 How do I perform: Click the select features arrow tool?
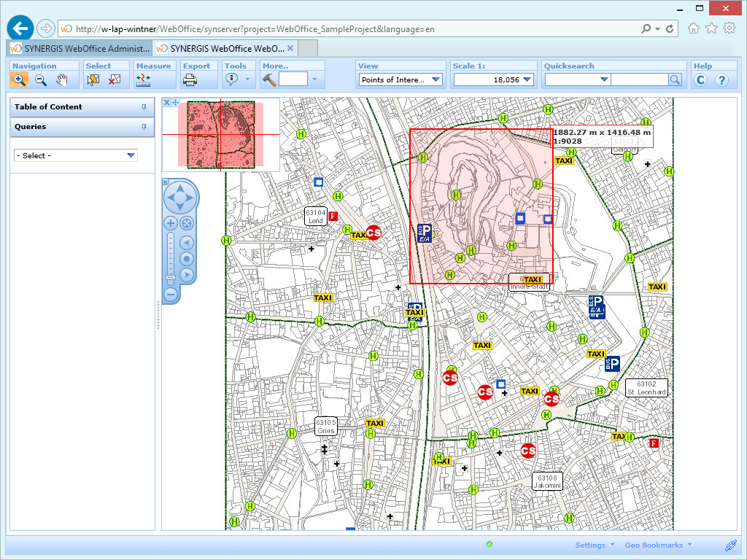[93, 80]
